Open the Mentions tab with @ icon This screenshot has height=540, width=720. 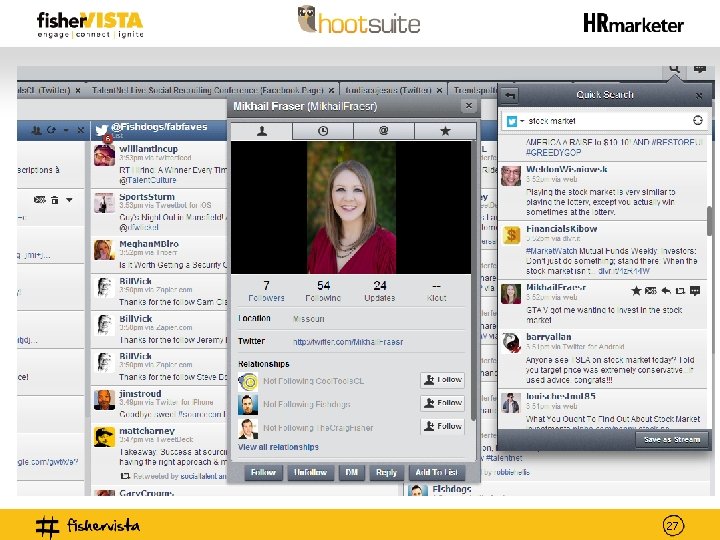tap(384, 131)
